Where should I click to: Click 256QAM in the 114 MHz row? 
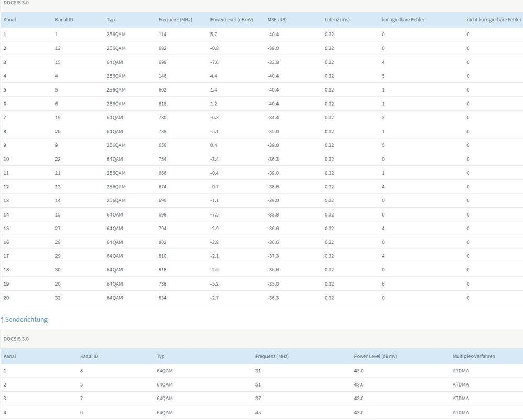pos(116,35)
